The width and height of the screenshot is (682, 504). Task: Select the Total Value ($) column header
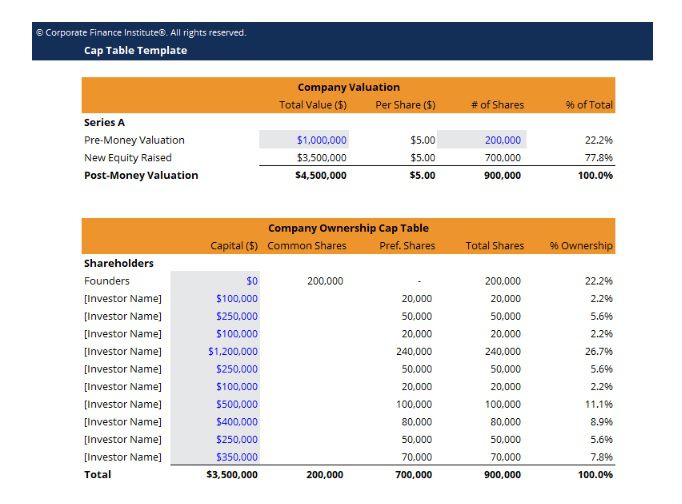point(312,105)
